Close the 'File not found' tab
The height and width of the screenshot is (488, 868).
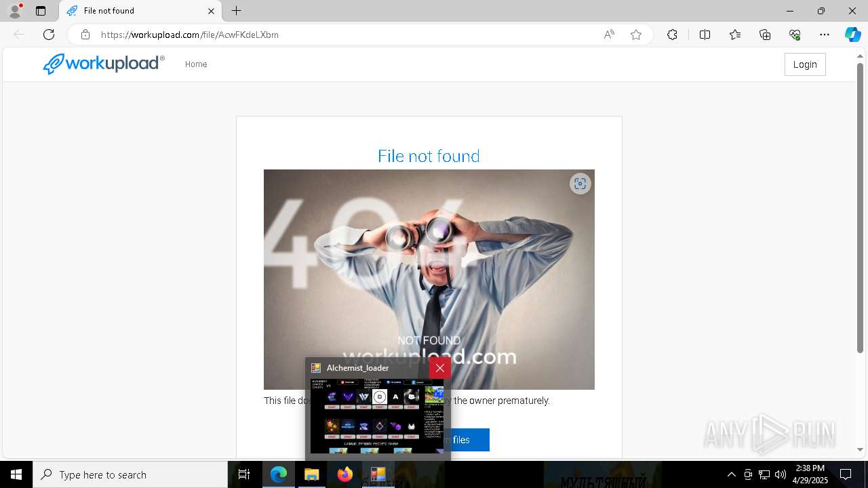pos(211,11)
